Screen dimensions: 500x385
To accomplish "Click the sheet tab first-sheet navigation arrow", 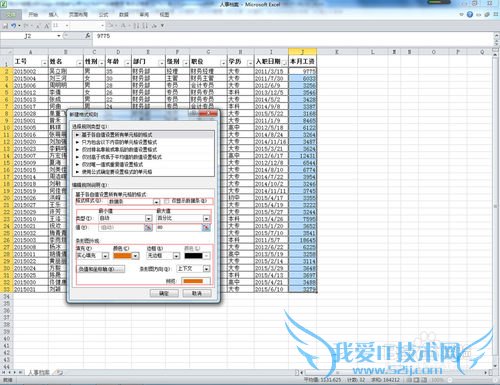I will pos(4,372).
